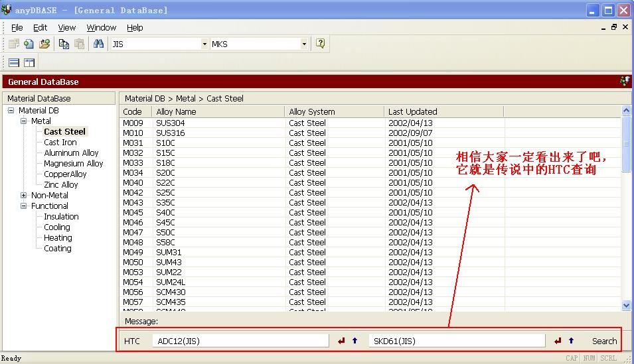Select Aluminum Alloy in the tree
Screen dimensions: 634x364
pyautogui.click(x=71, y=152)
